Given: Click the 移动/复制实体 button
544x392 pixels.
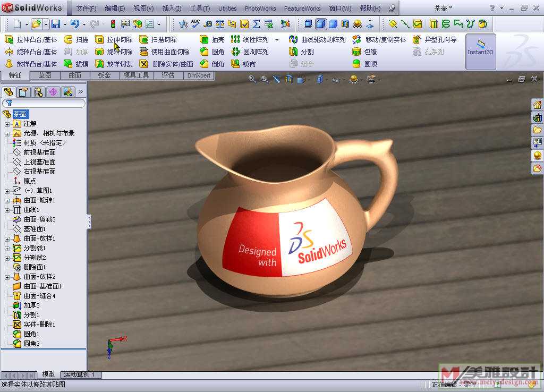Looking at the screenshot, I should click(379, 40).
